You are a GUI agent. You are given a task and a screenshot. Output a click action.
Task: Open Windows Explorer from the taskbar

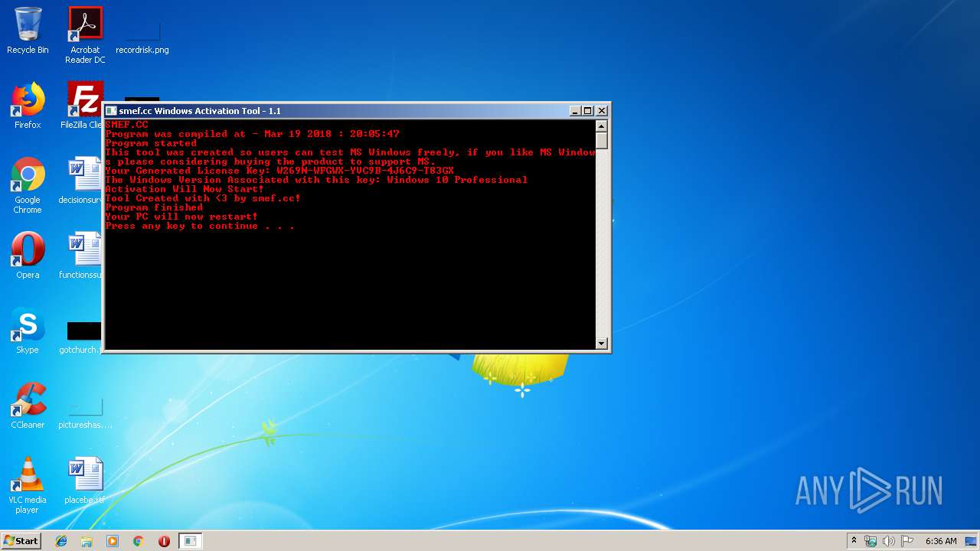click(x=87, y=541)
